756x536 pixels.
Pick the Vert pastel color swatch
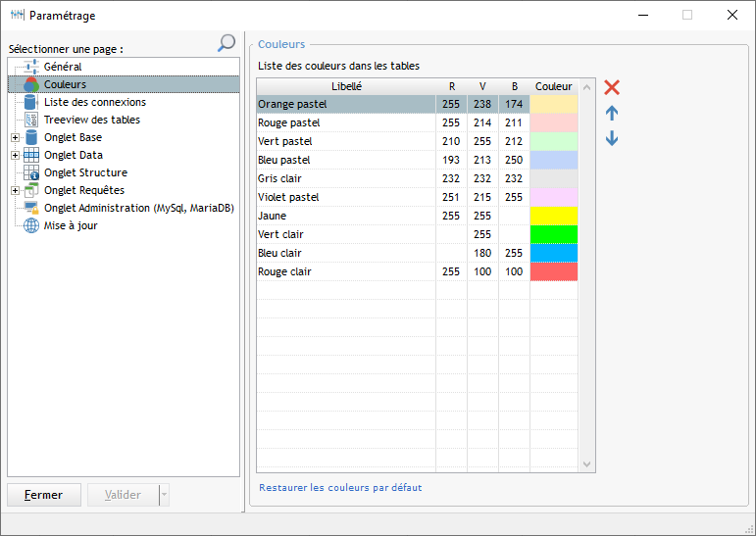(x=553, y=141)
